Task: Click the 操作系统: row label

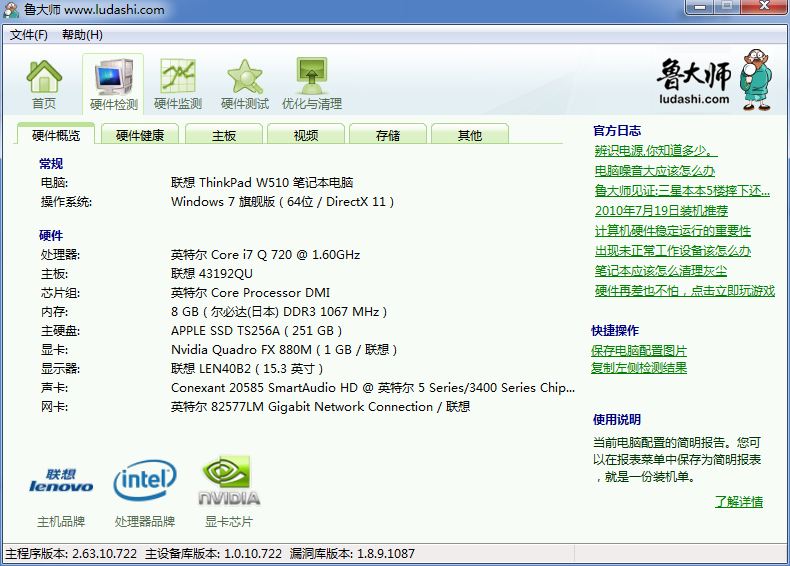Action: (x=67, y=202)
